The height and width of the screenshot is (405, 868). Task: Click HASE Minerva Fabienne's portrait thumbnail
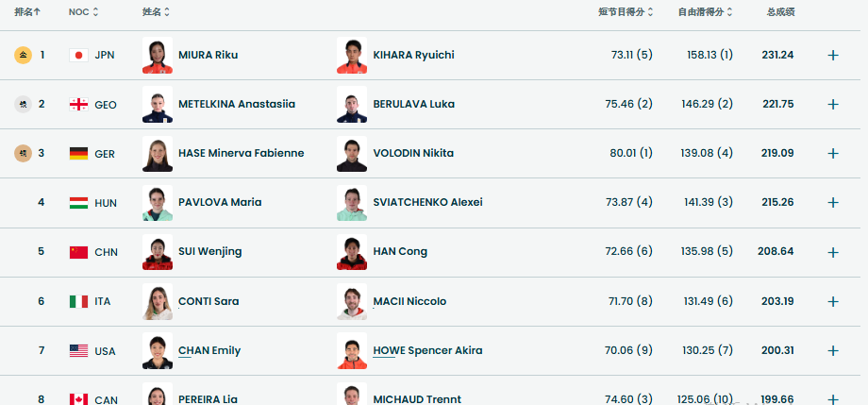pyautogui.click(x=158, y=154)
